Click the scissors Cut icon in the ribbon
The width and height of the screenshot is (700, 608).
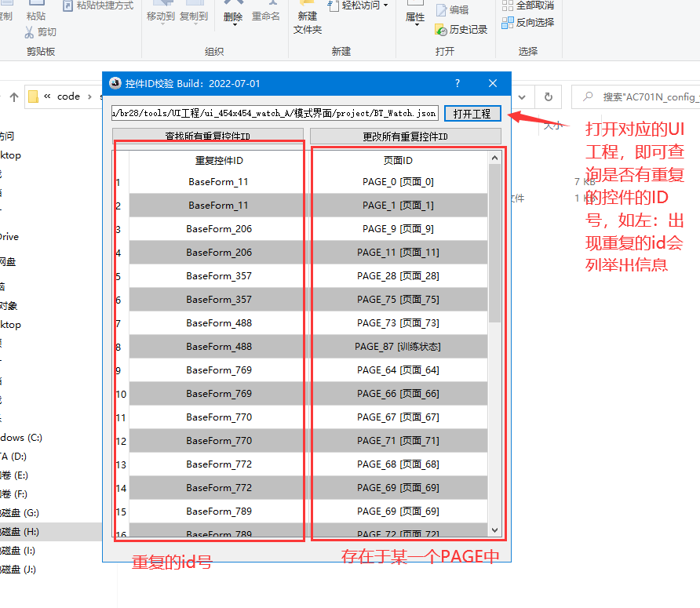point(29,32)
